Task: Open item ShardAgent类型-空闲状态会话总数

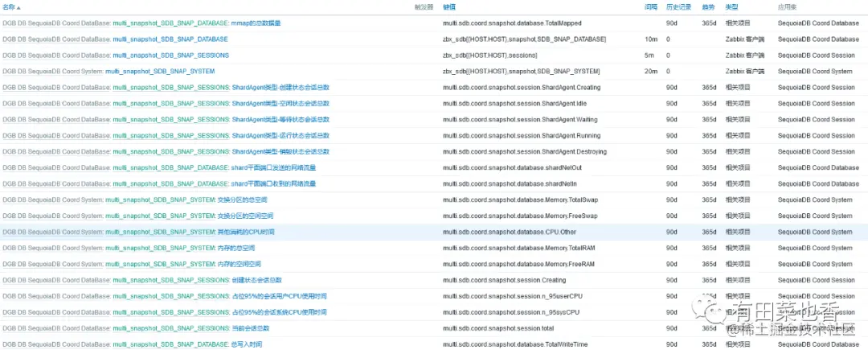Action: (x=280, y=104)
